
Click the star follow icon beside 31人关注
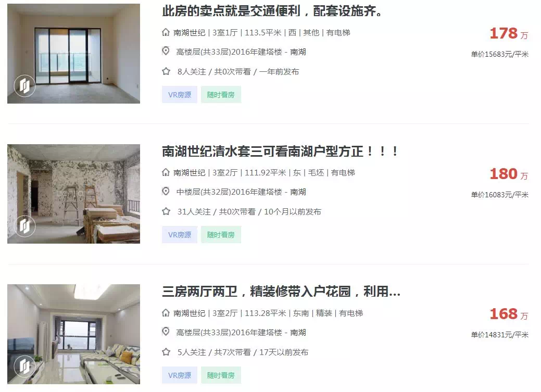(x=166, y=211)
